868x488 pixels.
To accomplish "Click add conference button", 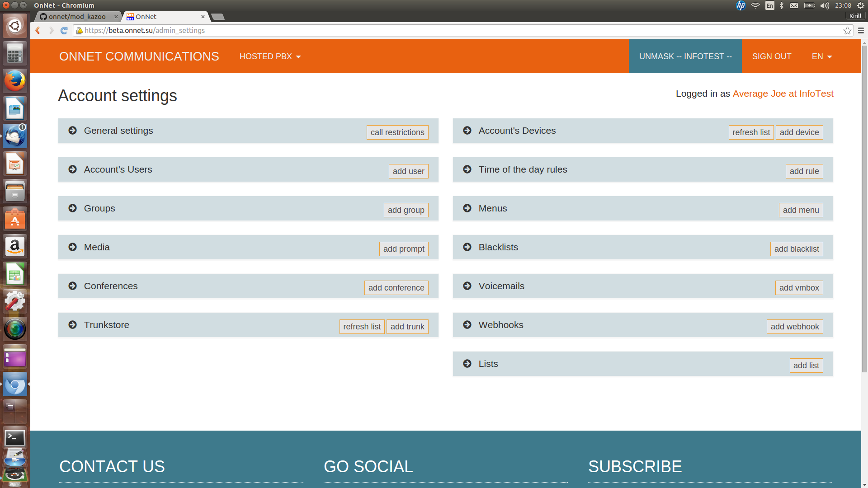I will pos(396,287).
